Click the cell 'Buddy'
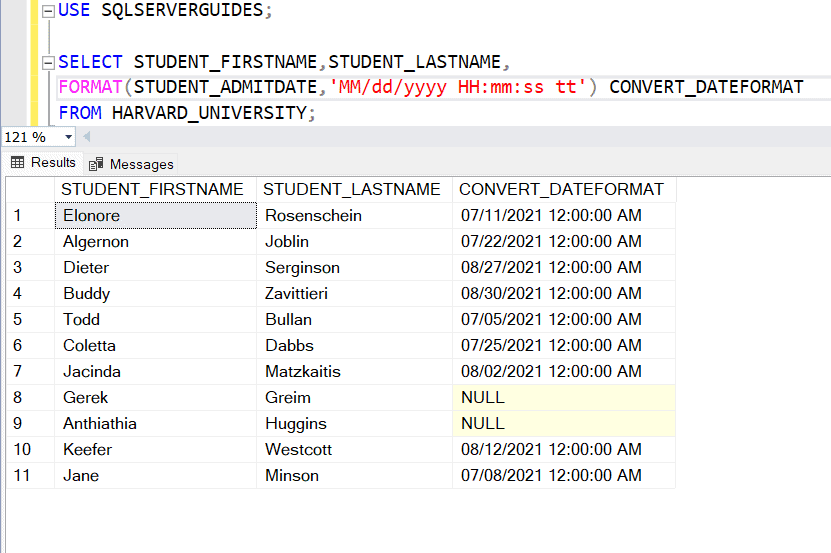Screen dimensions: 831x553 pos(156,293)
